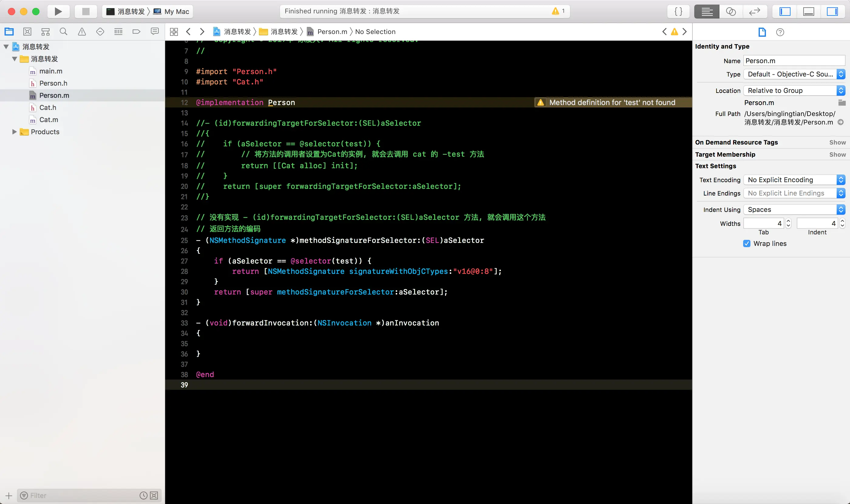
Task: Click Show next to Target Membership
Action: pos(837,155)
